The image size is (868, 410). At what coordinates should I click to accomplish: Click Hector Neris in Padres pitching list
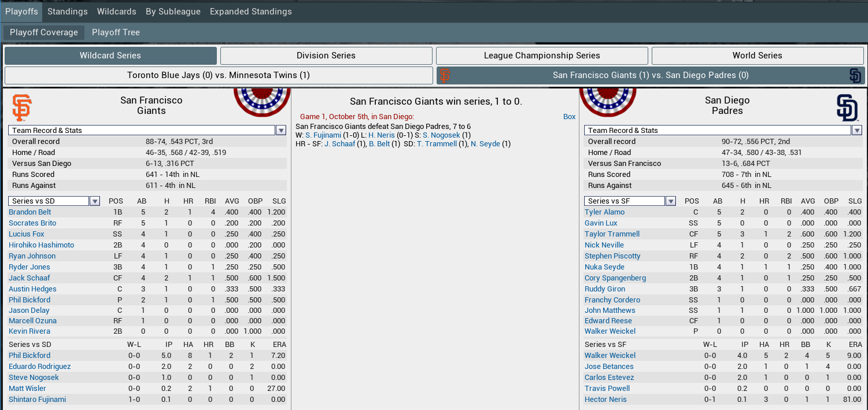pyautogui.click(x=605, y=400)
